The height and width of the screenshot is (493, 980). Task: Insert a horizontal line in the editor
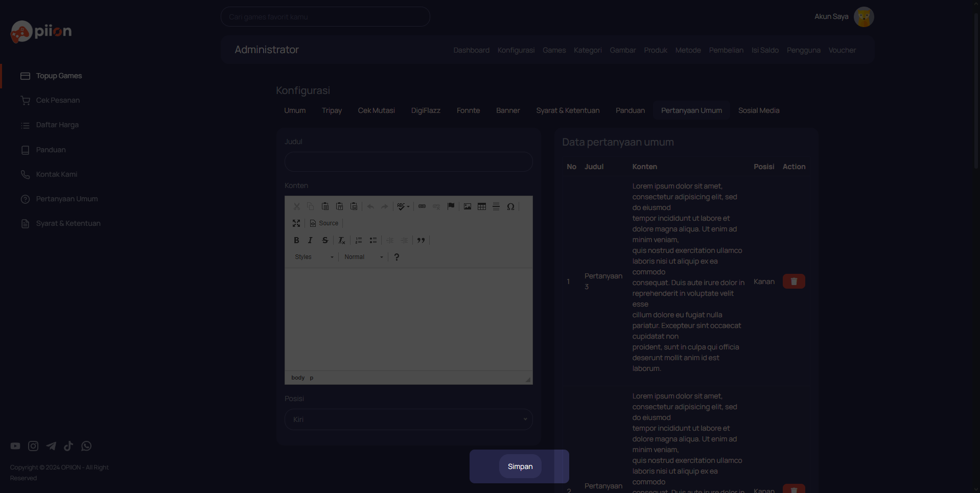coord(496,206)
